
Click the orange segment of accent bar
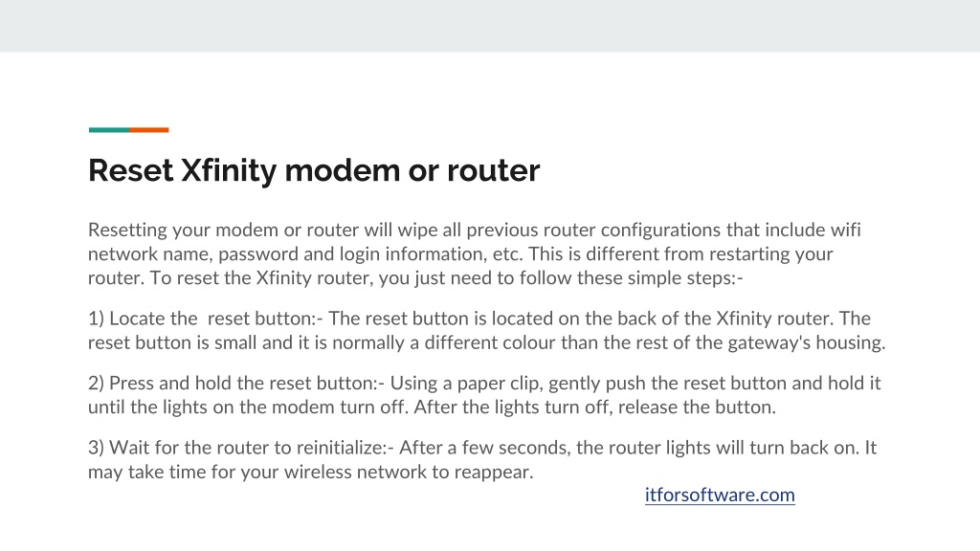pyautogui.click(x=148, y=130)
